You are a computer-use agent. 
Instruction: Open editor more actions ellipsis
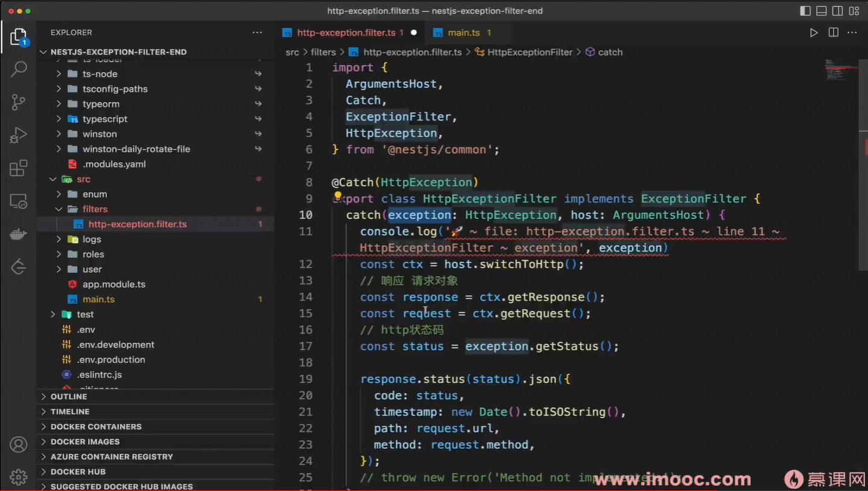[x=852, y=33]
